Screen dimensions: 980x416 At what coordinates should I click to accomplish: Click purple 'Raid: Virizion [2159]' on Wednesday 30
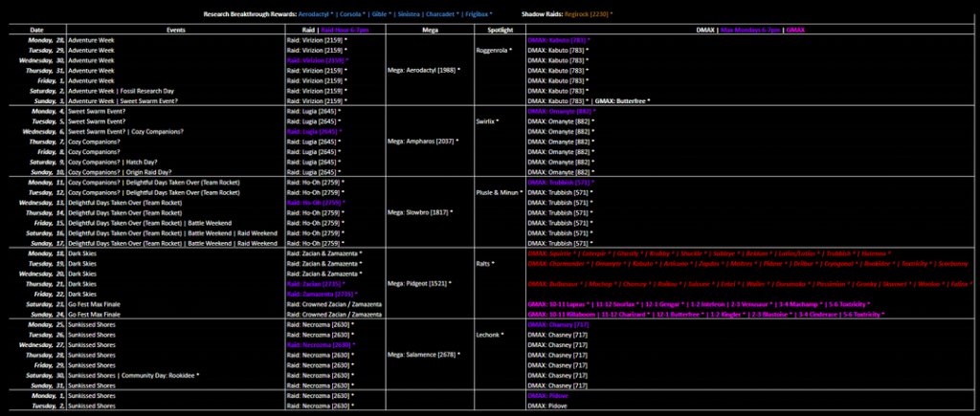(317, 60)
